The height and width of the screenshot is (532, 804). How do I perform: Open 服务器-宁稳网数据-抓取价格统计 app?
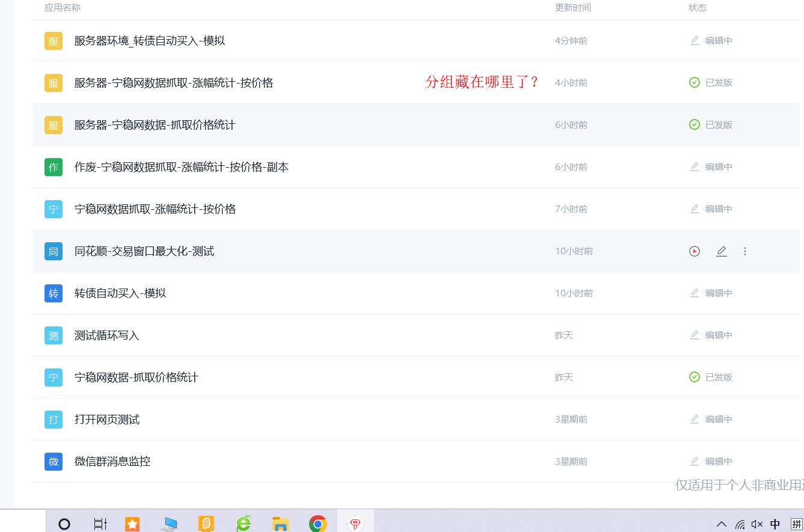pos(155,125)
